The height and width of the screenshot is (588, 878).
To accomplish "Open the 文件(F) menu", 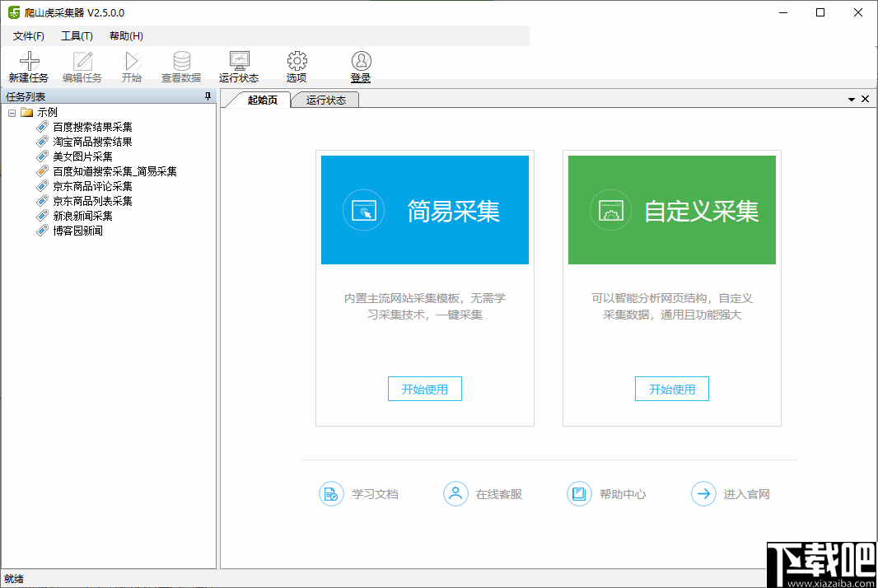I will [29, 36].
